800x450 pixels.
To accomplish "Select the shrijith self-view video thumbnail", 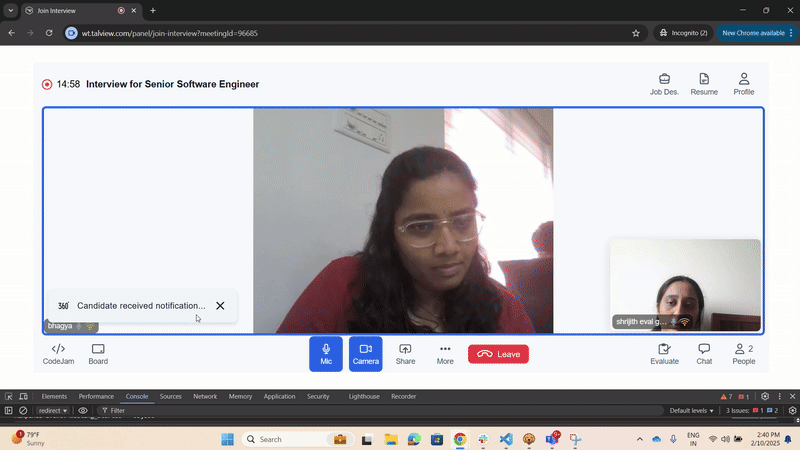I will pyautogui.click(x=685, y=285).
